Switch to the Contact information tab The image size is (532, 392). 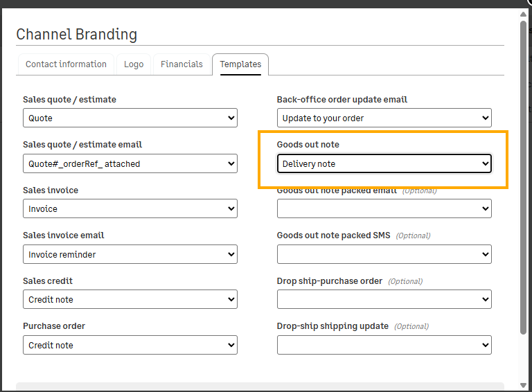click(x=66, y=64)
